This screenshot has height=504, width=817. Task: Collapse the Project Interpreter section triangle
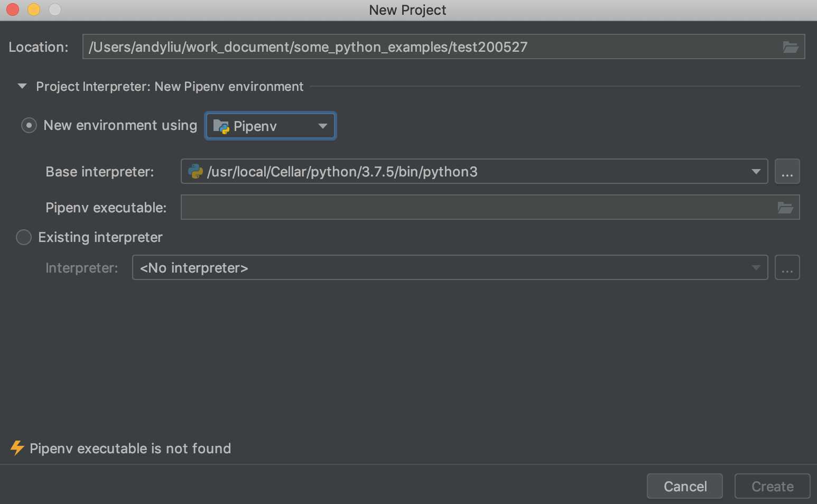tap(22, 86)
